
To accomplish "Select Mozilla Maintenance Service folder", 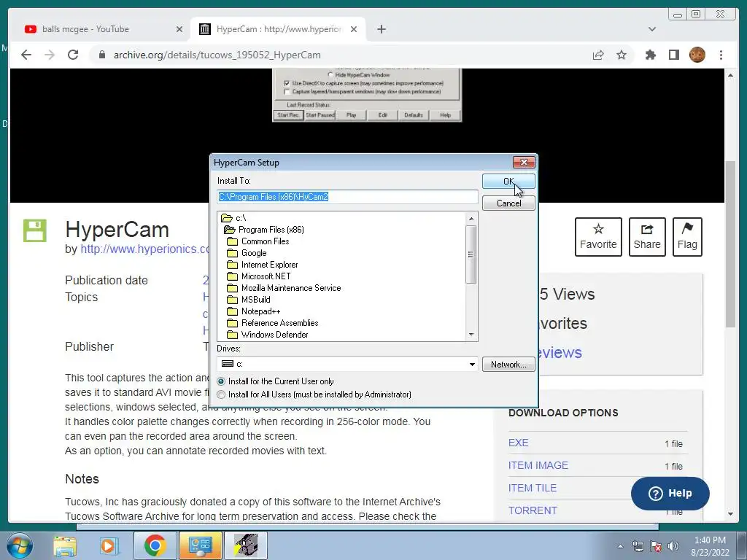I will click(284, 288).
